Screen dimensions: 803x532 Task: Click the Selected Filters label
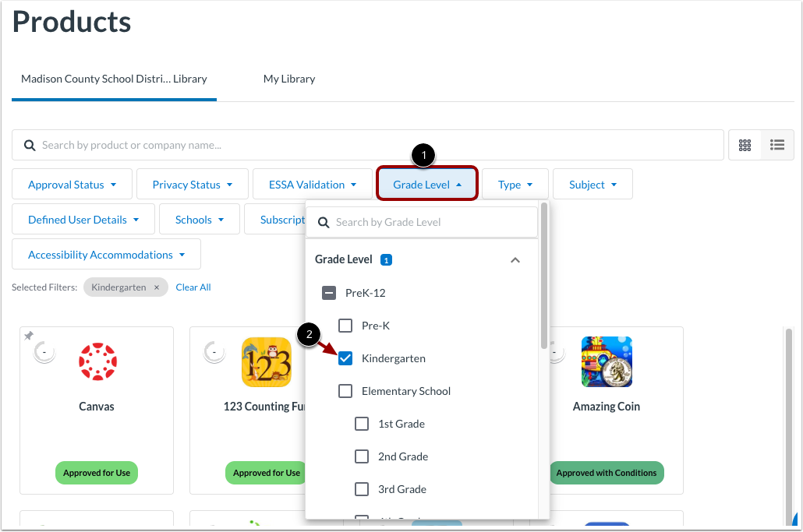pyautogui.click(x=44, y=287)
